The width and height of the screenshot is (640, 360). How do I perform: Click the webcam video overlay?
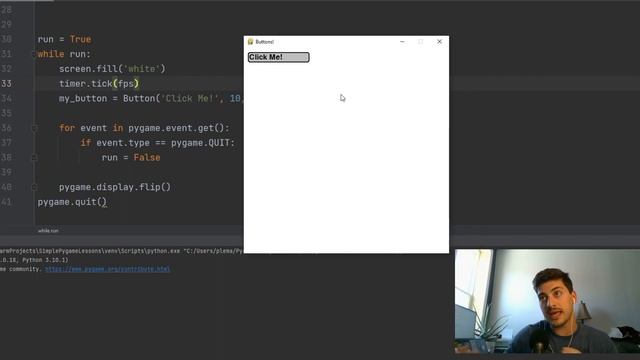point(547,301)
